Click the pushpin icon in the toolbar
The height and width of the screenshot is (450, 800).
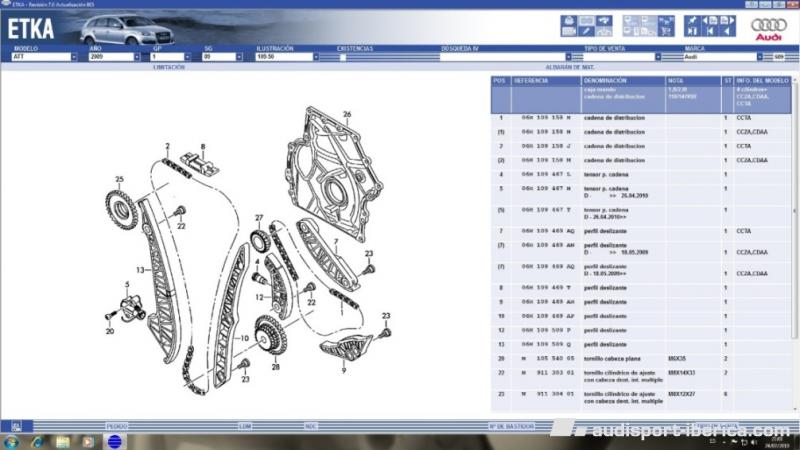pos(691,19)
